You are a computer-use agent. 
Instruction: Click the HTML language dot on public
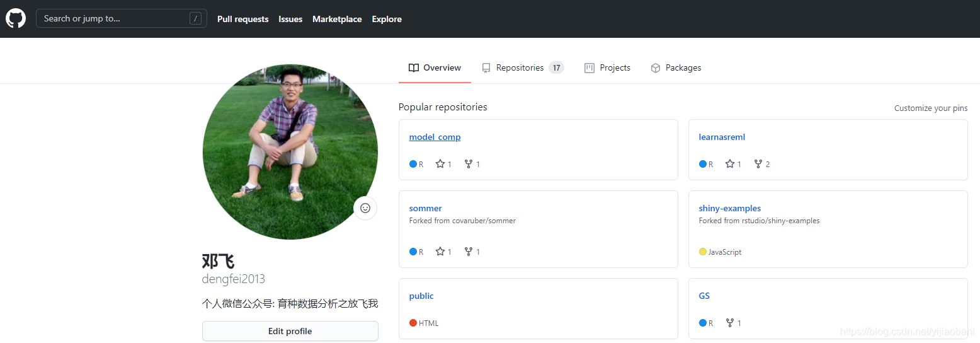point(413,323)
